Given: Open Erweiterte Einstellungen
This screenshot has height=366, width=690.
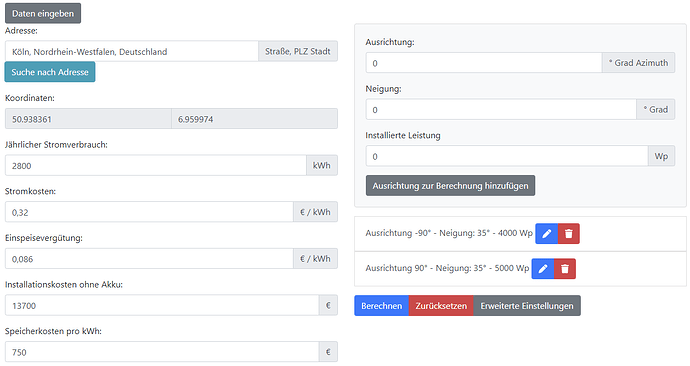Looking at the screenshot, I should [527, 306].
